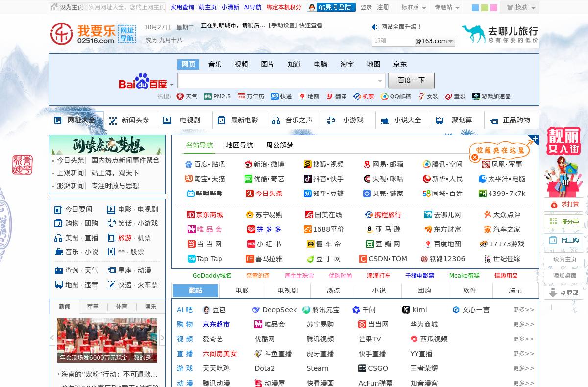The image size is (588, 387).
Task: Click the 铁路12306 railway icon
Action: (424, 259)
